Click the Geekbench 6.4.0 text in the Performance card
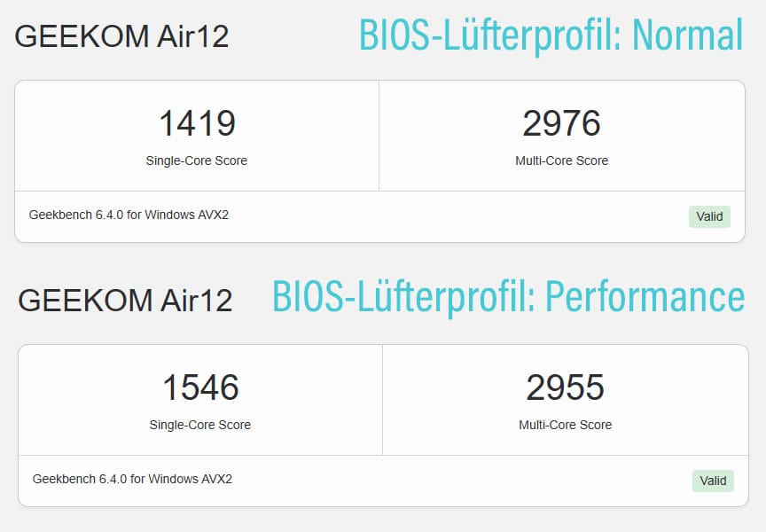The image size is (766, 532). 132,479
